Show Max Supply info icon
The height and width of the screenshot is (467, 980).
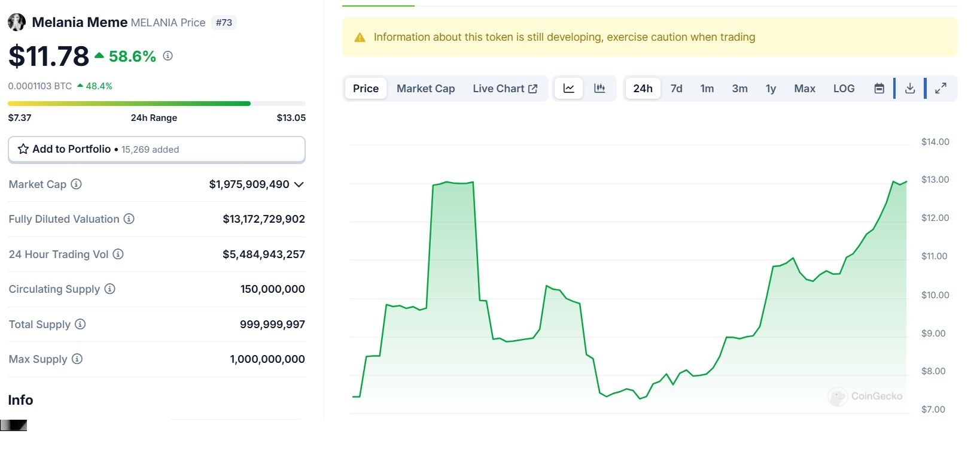(77, 359)
